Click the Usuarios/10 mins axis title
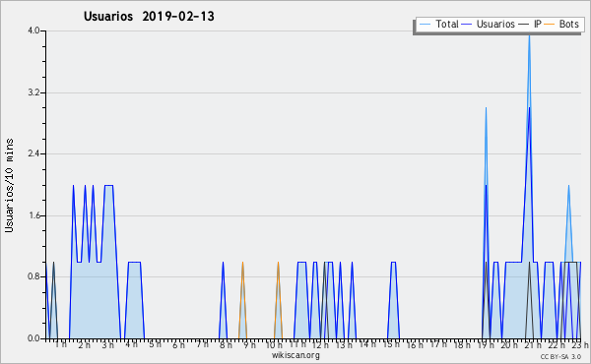 (9, 185)
